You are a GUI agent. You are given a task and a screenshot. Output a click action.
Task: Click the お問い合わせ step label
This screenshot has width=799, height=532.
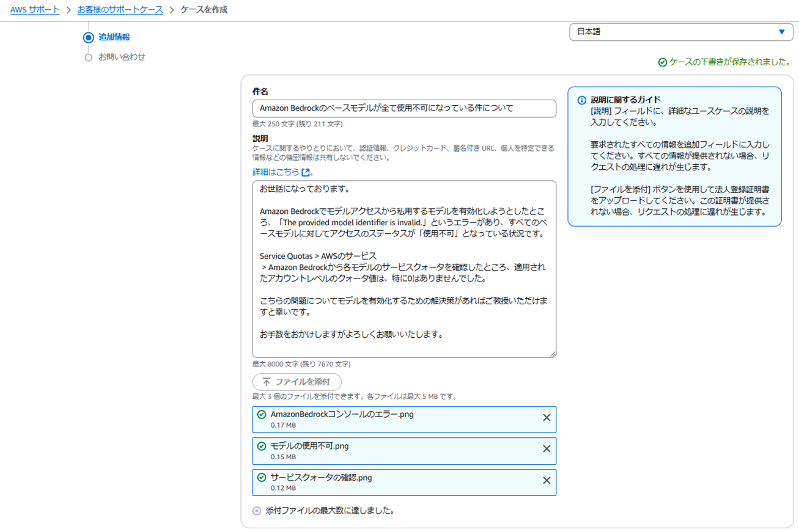[122, 57]
